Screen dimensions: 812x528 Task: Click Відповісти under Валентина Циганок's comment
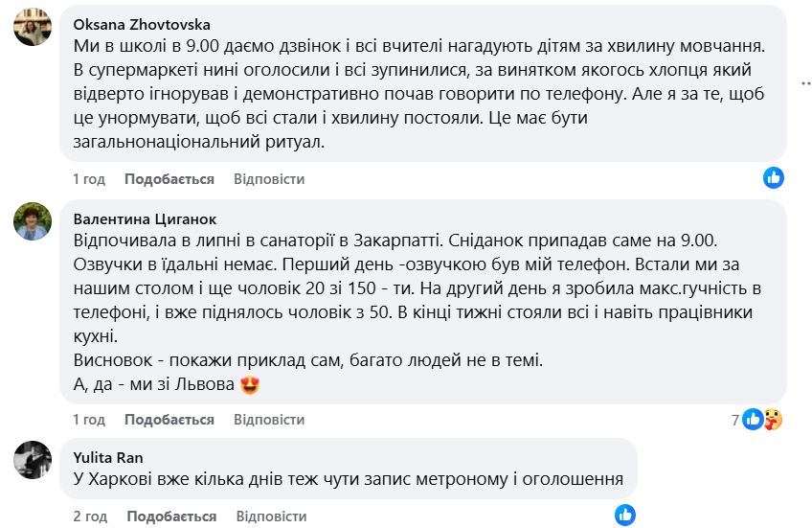(269, 420)
